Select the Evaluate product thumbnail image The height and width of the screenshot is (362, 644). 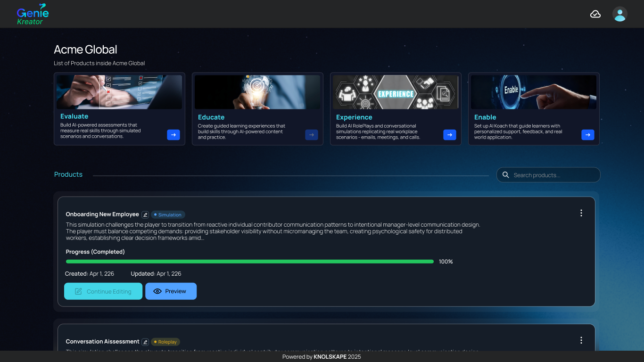point(119,92)
